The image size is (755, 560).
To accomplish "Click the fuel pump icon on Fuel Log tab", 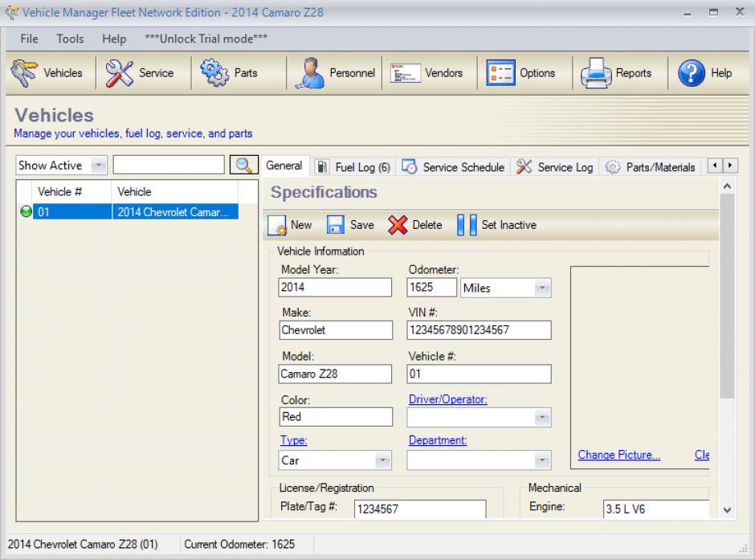I will 322,167.
